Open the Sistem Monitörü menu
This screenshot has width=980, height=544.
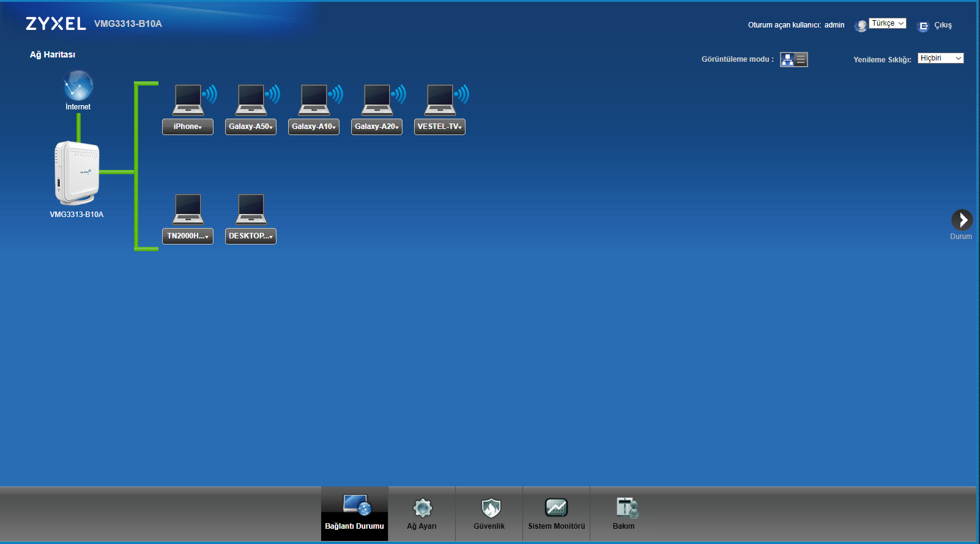(x=557, y=514)
